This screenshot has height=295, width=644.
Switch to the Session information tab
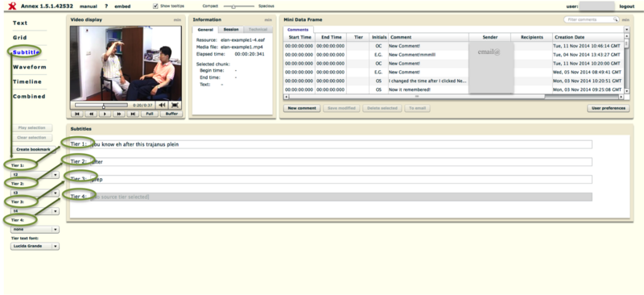231,30
